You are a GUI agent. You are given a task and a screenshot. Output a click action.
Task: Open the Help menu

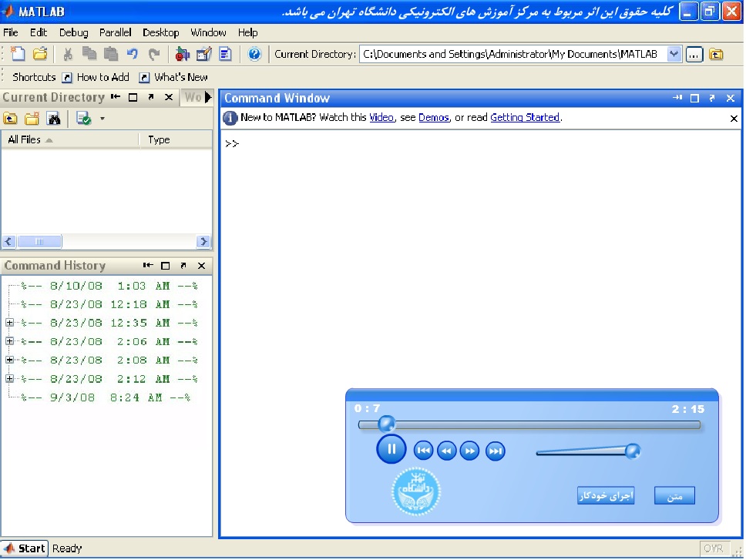tap(248, 32)
